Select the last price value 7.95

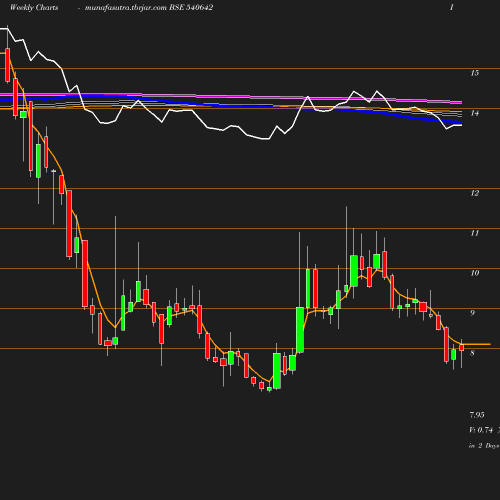coord(477,415)
